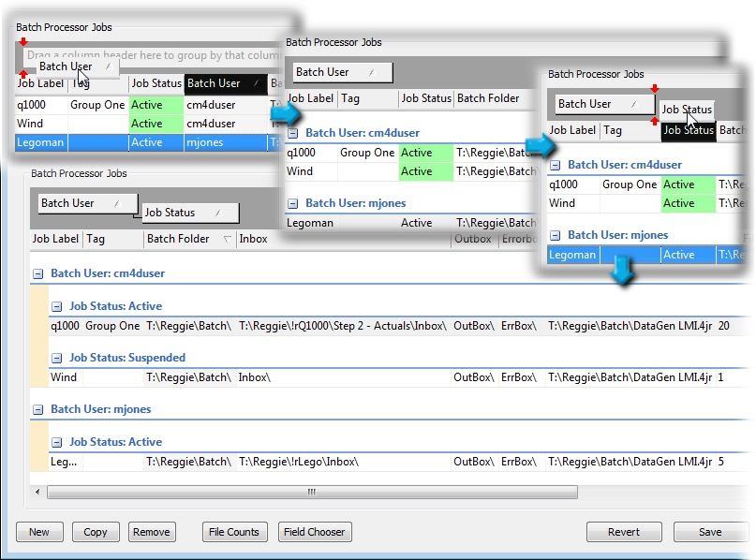Click scrollbar right arrow at bottom of grid
Screen dimensions: 756x560
pos(749,492)
